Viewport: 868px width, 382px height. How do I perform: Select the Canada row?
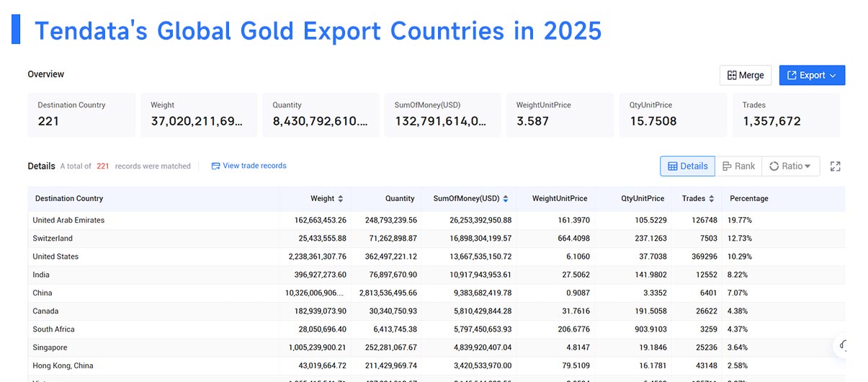tap(437, 311)
